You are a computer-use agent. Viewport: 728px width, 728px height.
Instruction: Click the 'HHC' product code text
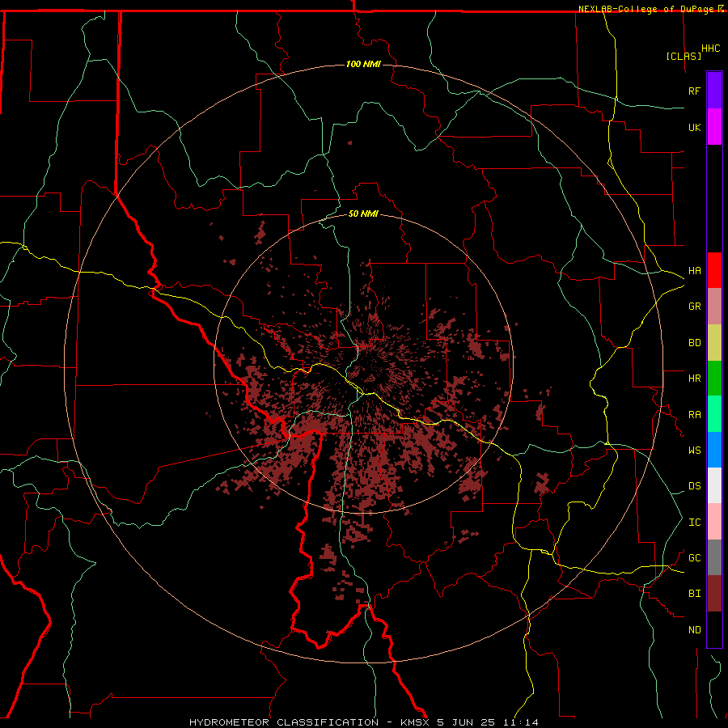tap(710, 49)
